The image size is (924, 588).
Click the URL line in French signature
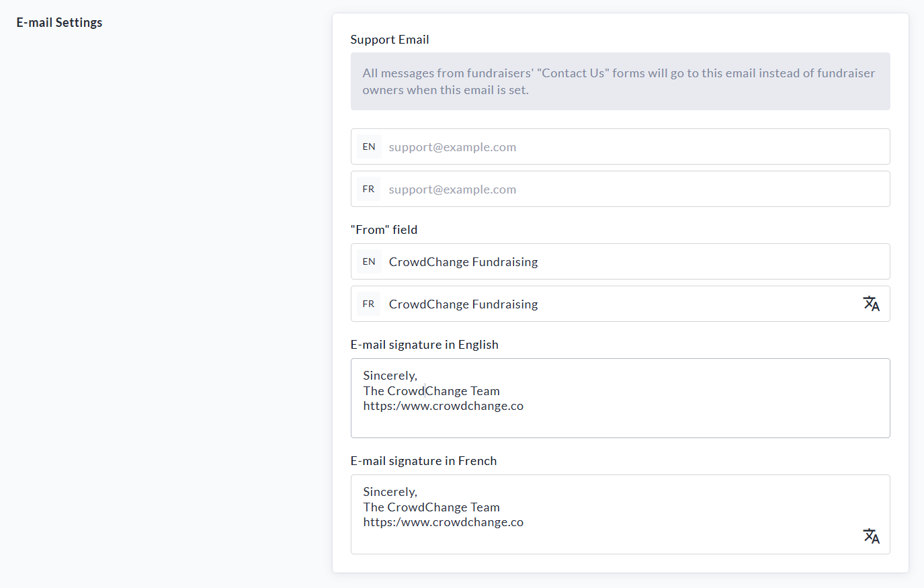(x=444, y=522)
